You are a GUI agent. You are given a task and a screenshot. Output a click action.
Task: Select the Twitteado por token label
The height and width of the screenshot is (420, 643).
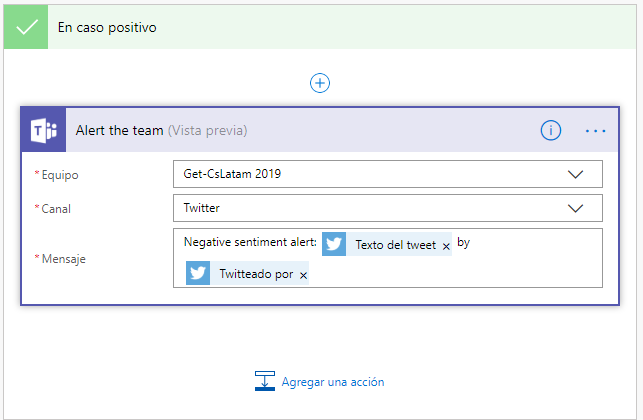click(256, 273)
